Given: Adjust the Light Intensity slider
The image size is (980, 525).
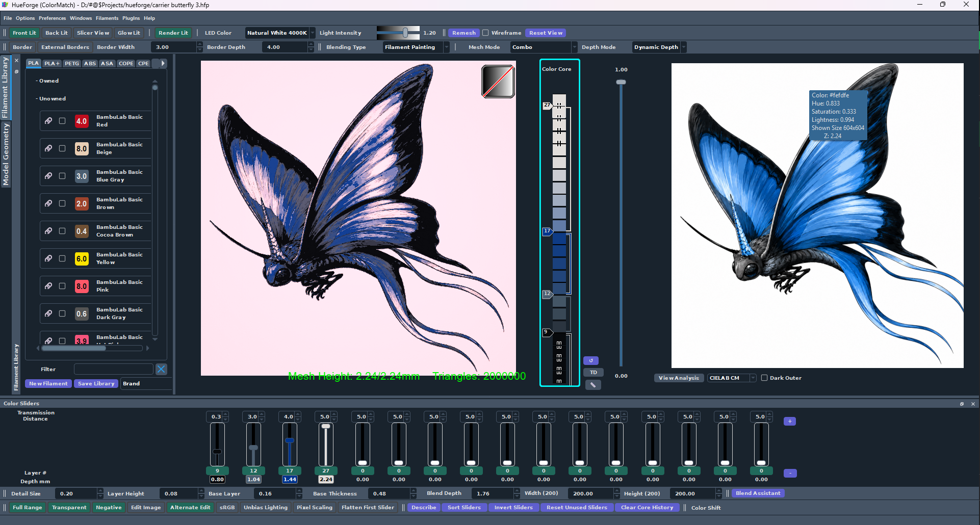Looking at the screenshot, I should [x=398, y=33].
